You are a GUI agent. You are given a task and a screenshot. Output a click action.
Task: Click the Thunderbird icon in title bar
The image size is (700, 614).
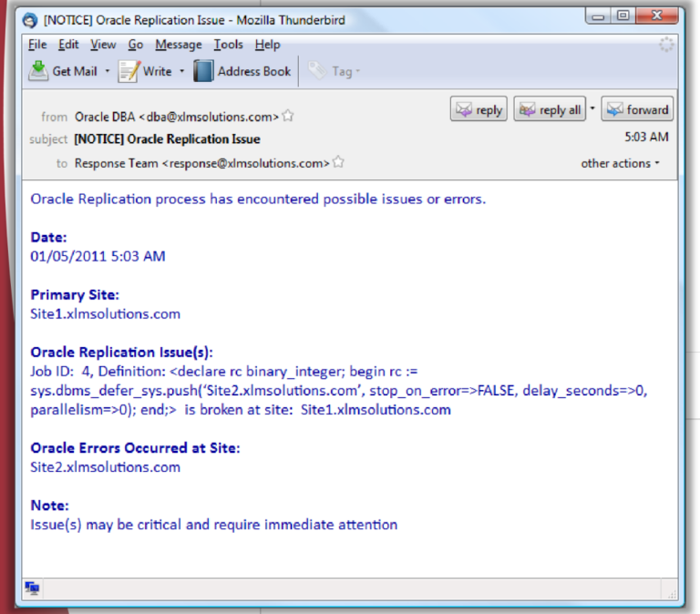pyautogui.click(x=30, y=20)
